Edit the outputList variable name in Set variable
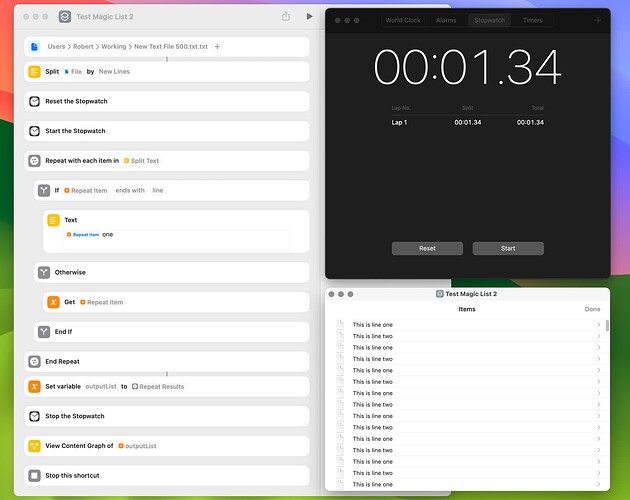Screen dimensions: 630x500 click(x=101, y=386)
